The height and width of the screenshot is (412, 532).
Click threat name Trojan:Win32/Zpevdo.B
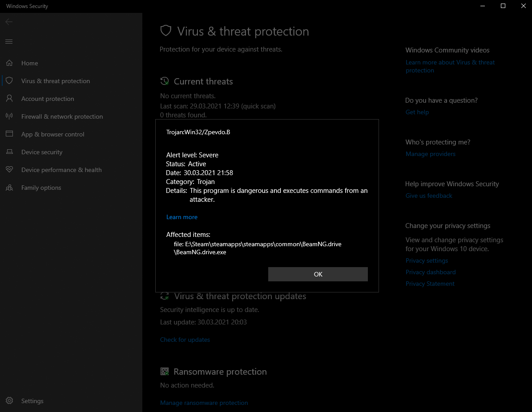click(198, 132)
